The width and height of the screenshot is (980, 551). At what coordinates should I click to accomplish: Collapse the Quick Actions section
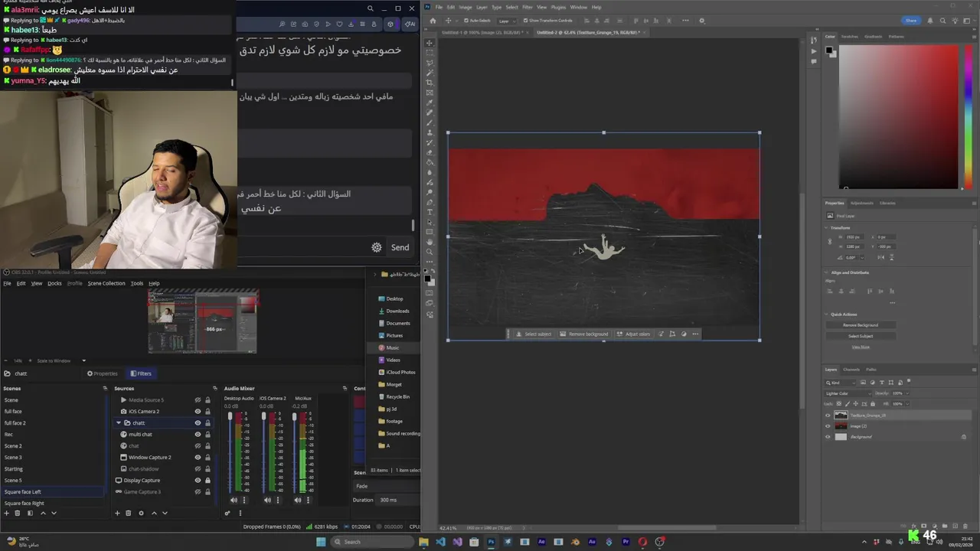827,315
